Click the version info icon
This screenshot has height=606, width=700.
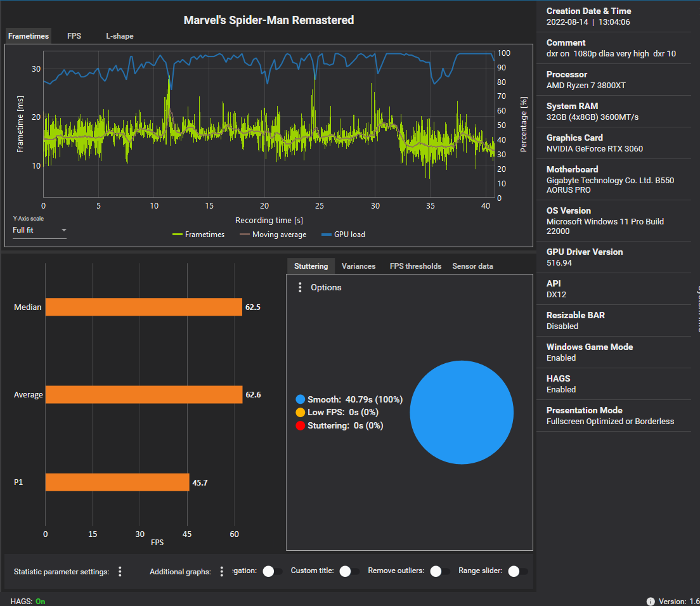[651, 602]
